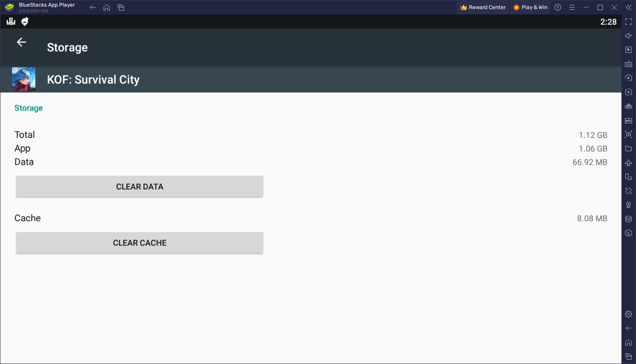Image resolution: width=636 pixels, height=364 pixels.
Task: Click the status bar chart notification icon
Action: [11, 22]
